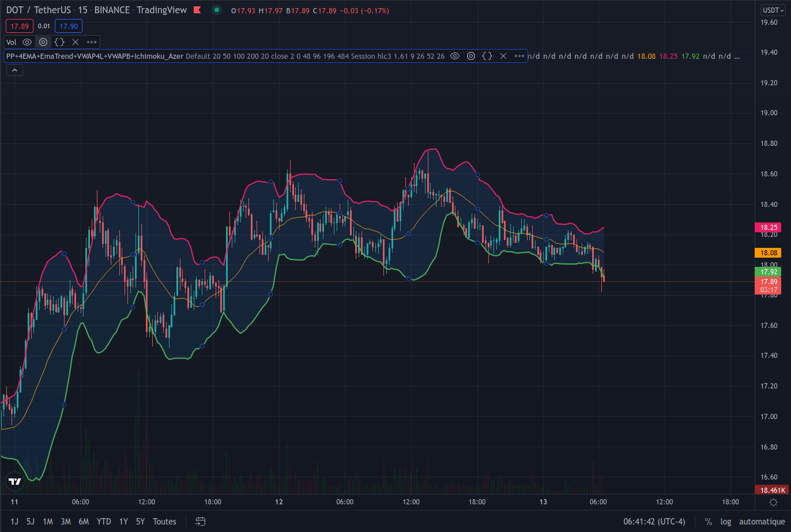Open the go-to-date calendar icon

coord(200,521)
